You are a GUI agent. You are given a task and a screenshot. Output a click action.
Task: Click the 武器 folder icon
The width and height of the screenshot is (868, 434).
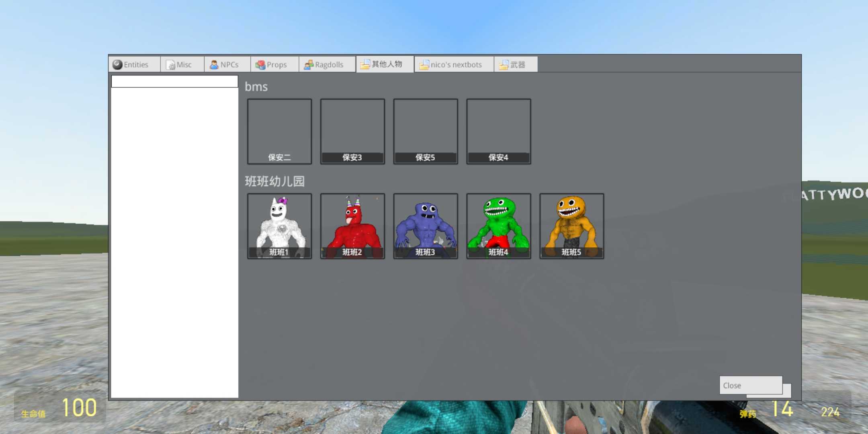pyautogui.click(x=504, y=65)
